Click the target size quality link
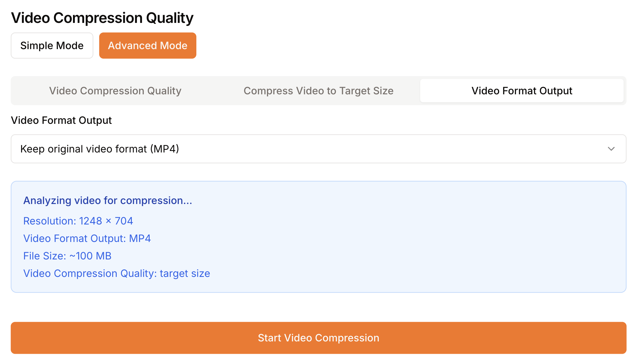This screenshot has width=640, height=364. 117,273
